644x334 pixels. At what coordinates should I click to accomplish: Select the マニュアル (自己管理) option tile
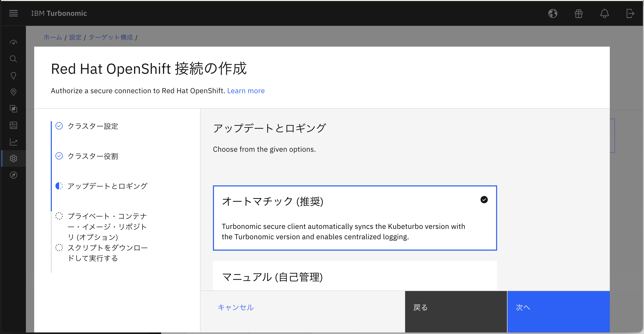coord(355,277)
